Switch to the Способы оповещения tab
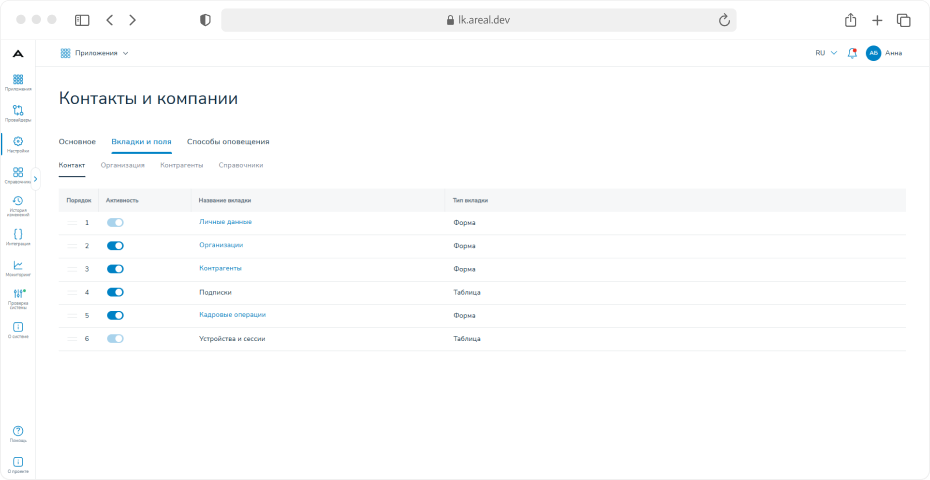 point(228,142)
